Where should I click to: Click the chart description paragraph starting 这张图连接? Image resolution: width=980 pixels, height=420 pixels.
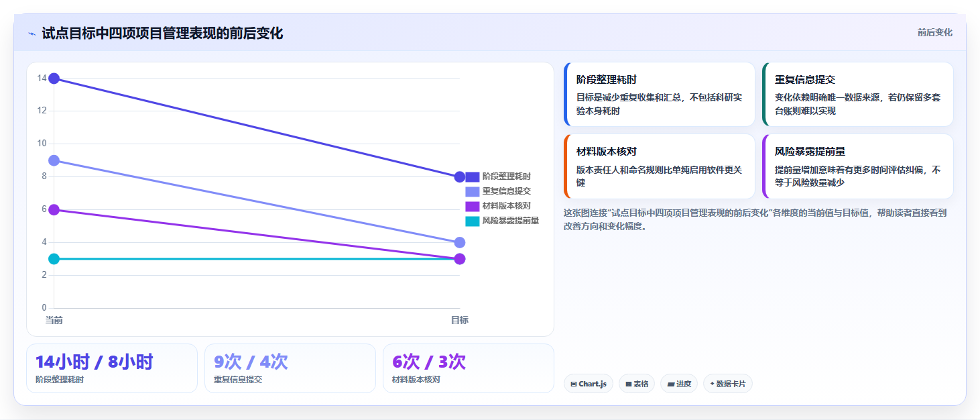pyautogui.click(x=755, y=219)
